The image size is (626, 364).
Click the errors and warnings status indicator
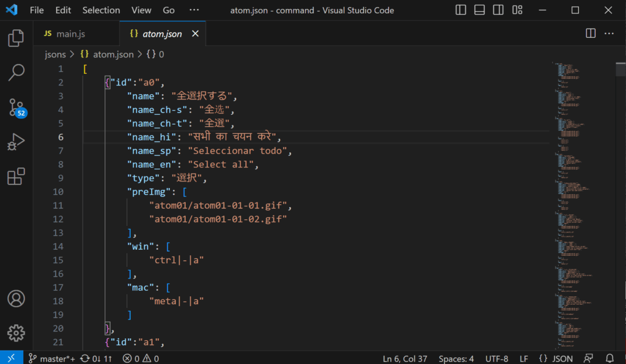[x=139, y=359]
